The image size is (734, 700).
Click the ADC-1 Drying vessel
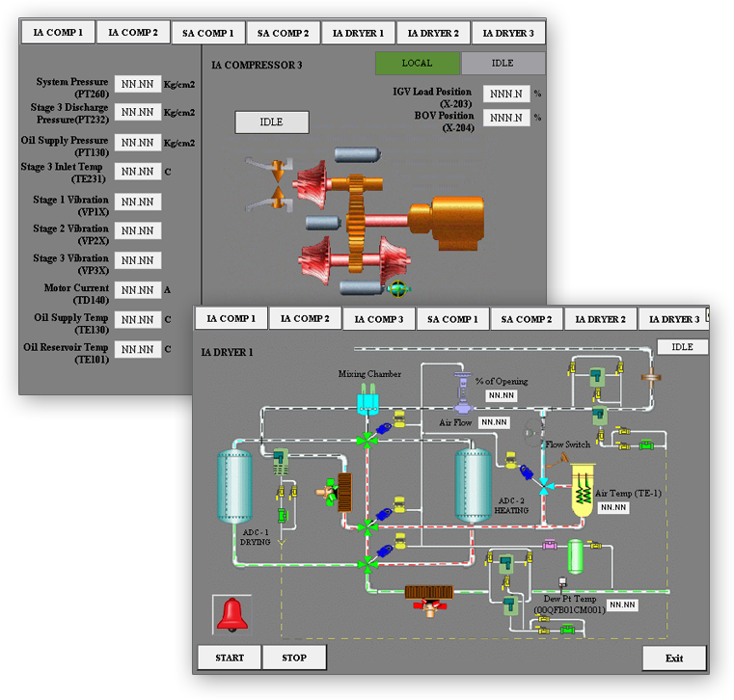pos(235,486)
